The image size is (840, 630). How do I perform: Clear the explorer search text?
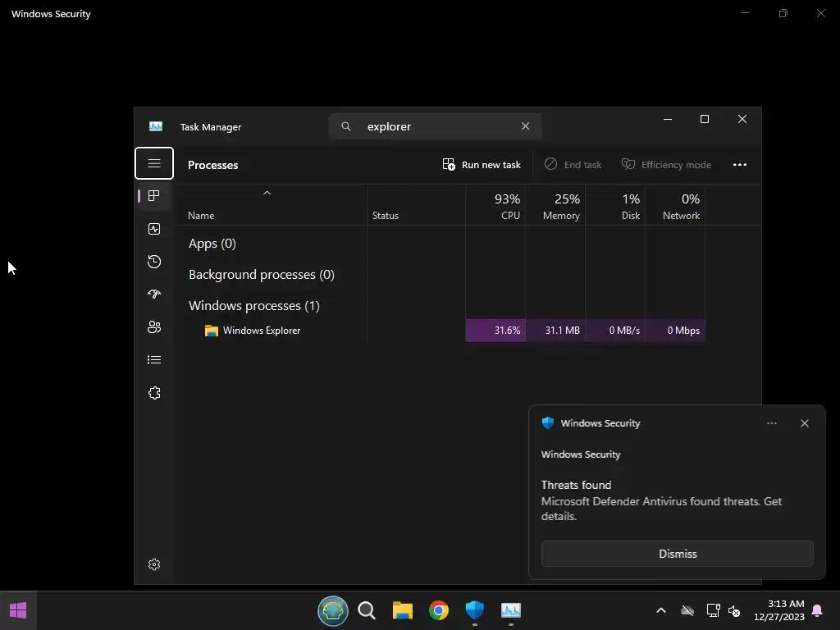click(525, 126)
